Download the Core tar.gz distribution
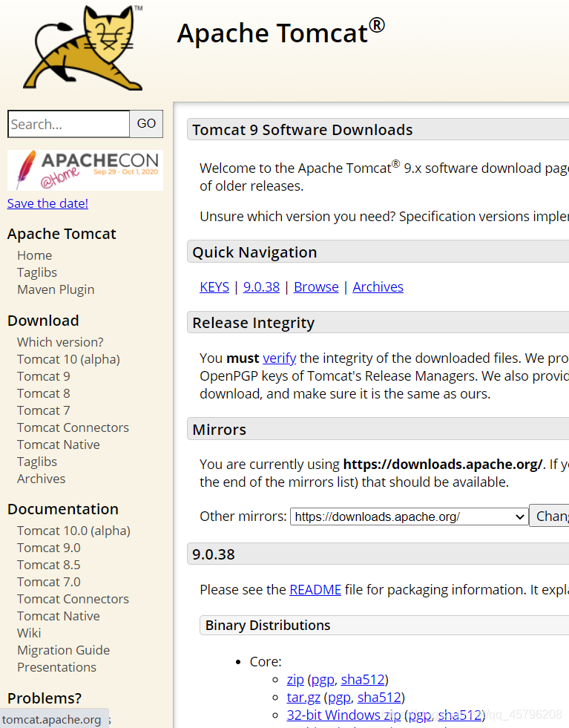 point(303,698)
